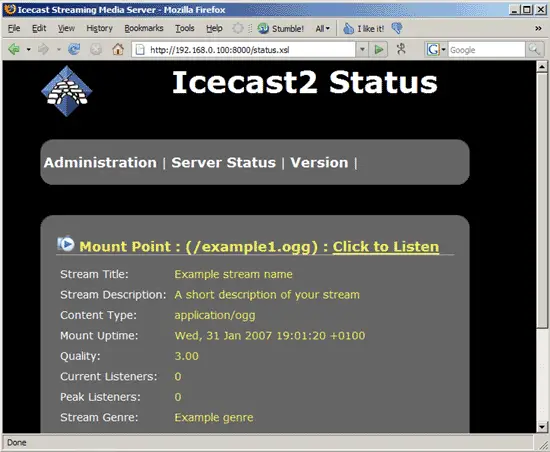The height and width of the screenshot is (452, 550).
Task: Open the Help menu
Action: click(x=214, y=28)
